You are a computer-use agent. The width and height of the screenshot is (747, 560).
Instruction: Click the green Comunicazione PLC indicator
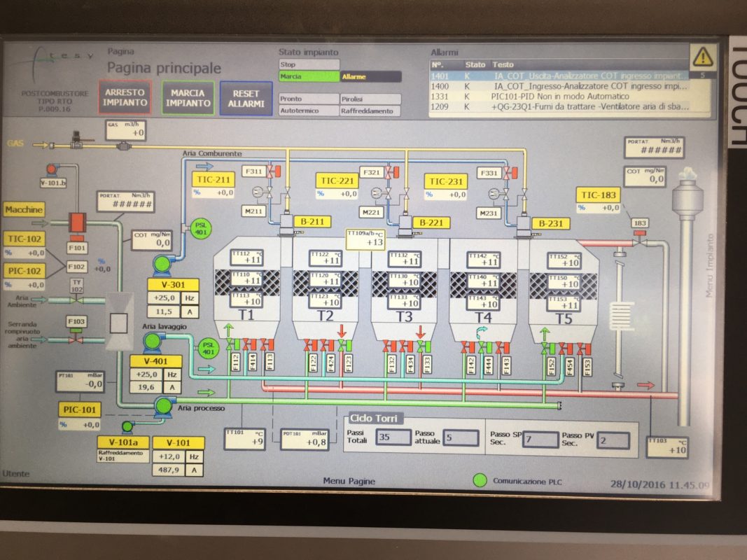(x=480, y=480)
